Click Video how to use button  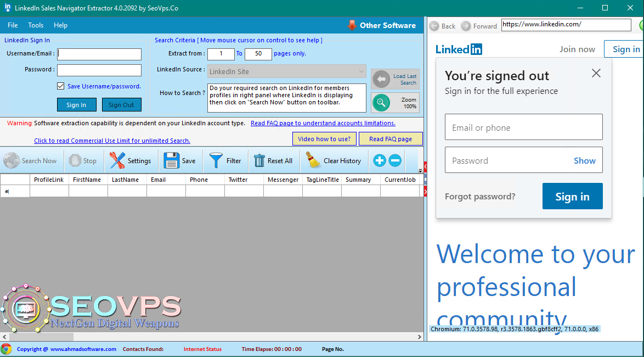click(324, 139)
